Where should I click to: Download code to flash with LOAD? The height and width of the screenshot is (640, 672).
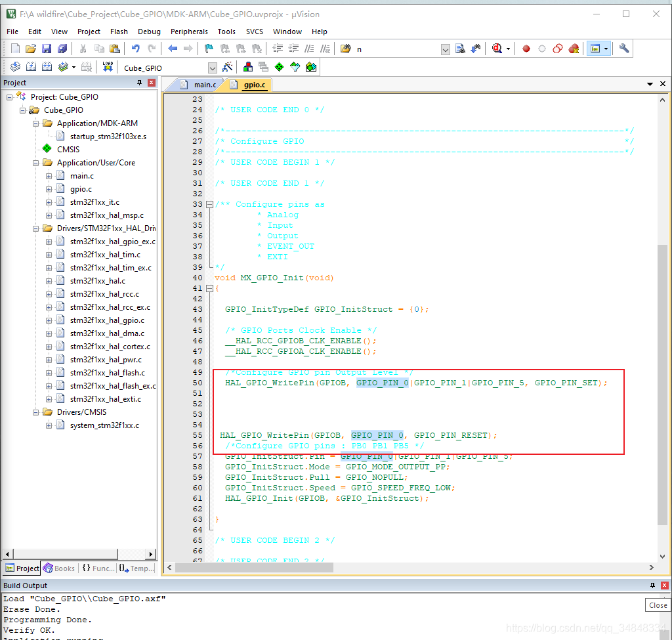click(x=108, y=67)
